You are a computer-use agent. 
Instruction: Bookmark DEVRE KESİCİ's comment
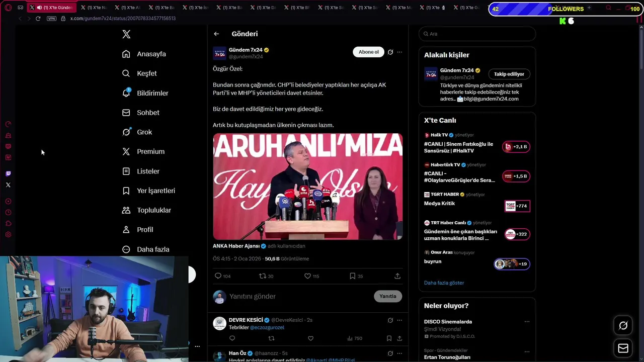[x=389, y=338]
